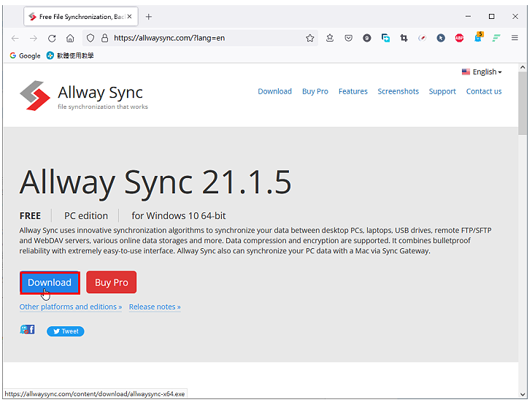Close the Free File Synchronization tab

click(129, 17)
